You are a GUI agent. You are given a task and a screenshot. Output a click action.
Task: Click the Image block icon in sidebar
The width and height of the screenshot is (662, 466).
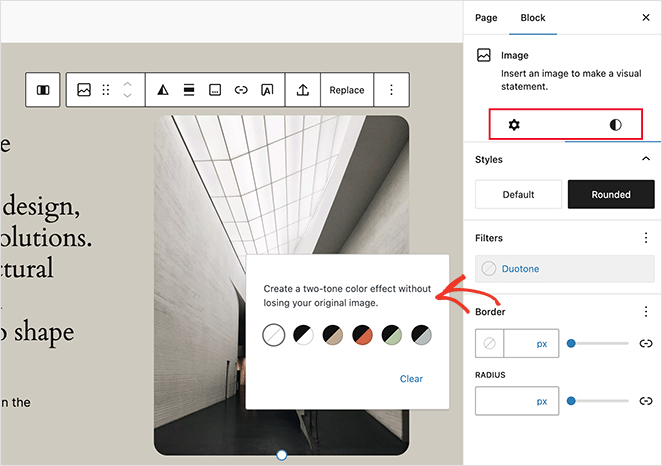(484, 55)
